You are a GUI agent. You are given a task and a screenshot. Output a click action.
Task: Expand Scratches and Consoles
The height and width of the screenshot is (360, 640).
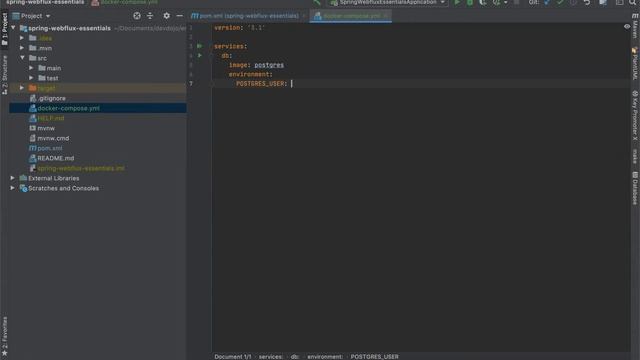[x=13, y=188]
